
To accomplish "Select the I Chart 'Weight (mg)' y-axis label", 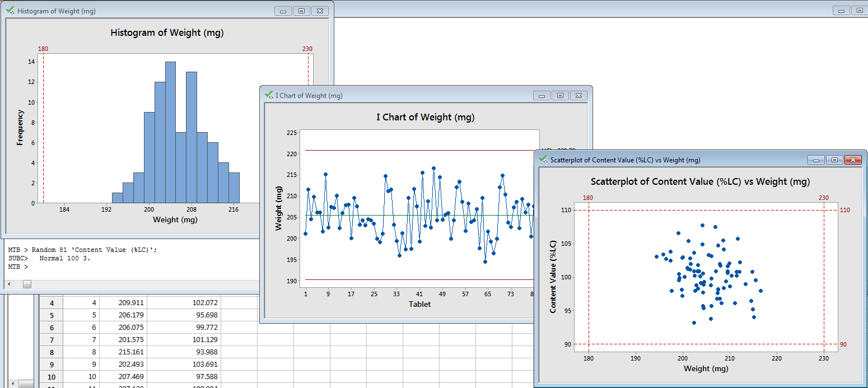I will 278,209.
